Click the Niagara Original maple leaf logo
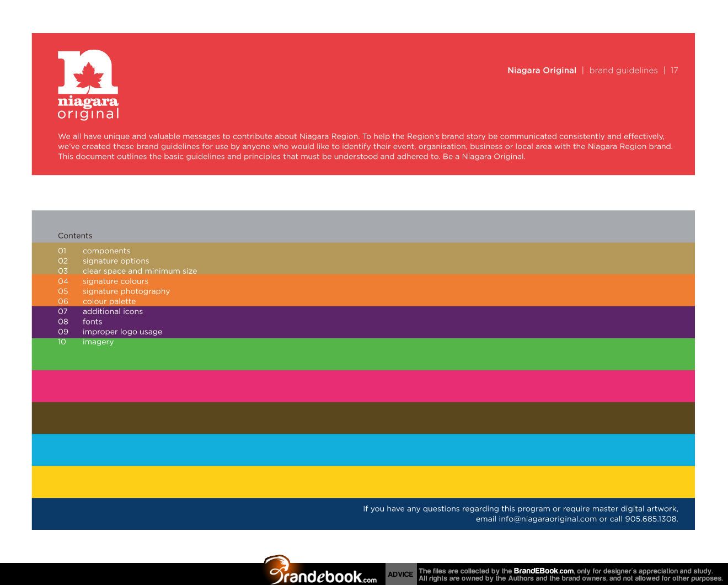 pos(88,85)
